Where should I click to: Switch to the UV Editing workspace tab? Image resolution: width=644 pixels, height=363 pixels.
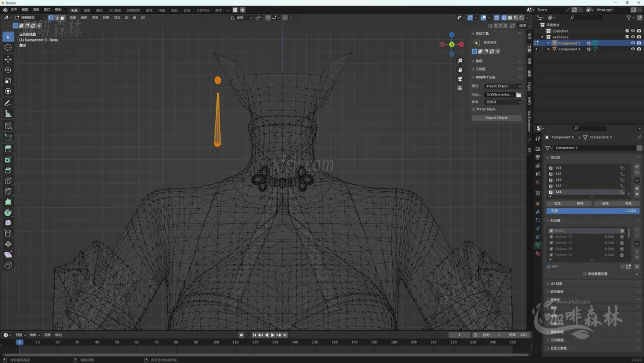click(x=114, y=10)
